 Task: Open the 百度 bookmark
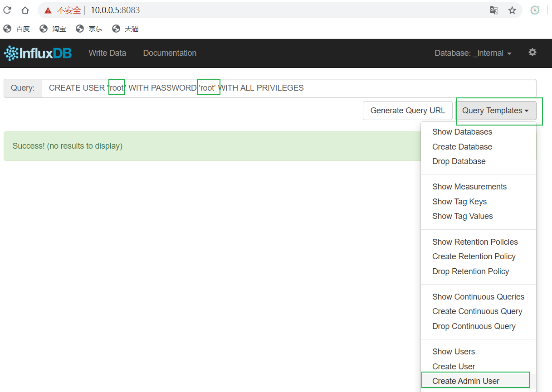tap(16, 29)
